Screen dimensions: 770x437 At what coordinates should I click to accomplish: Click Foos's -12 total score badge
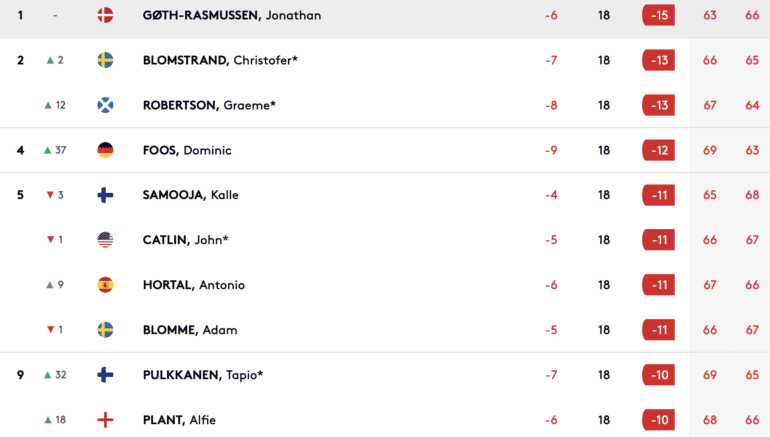(659, 150)
